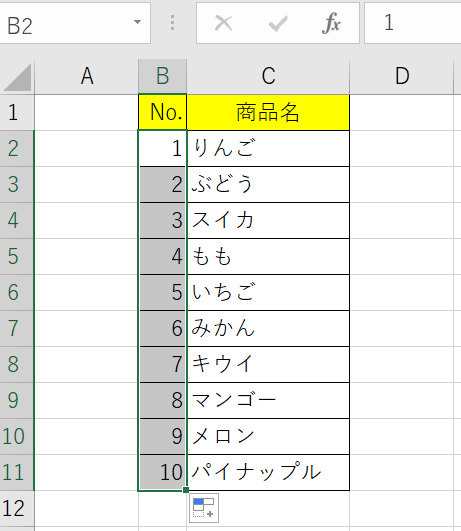Click the formula bar input showing 1
The height and width of the screenshot is (531, 461).
(413, 23)
